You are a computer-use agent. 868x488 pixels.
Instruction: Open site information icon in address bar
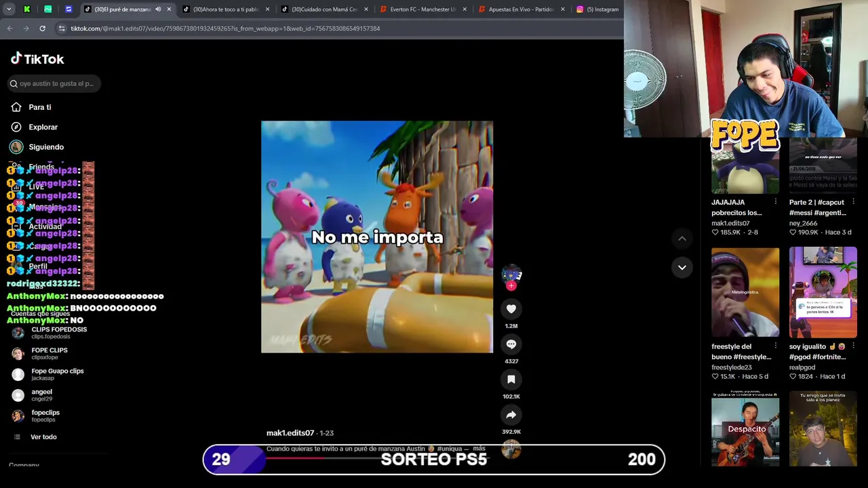pos(62,28)
